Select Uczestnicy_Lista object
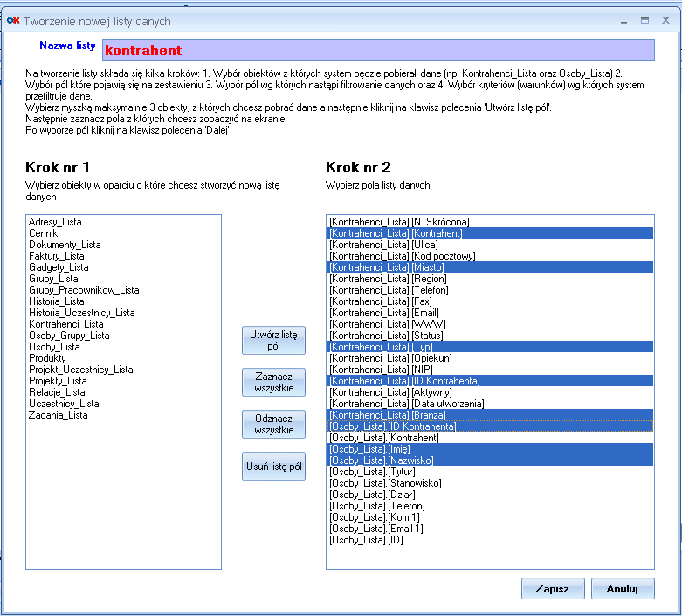Viewport: 682px width, 616px height. pos(123,403)
